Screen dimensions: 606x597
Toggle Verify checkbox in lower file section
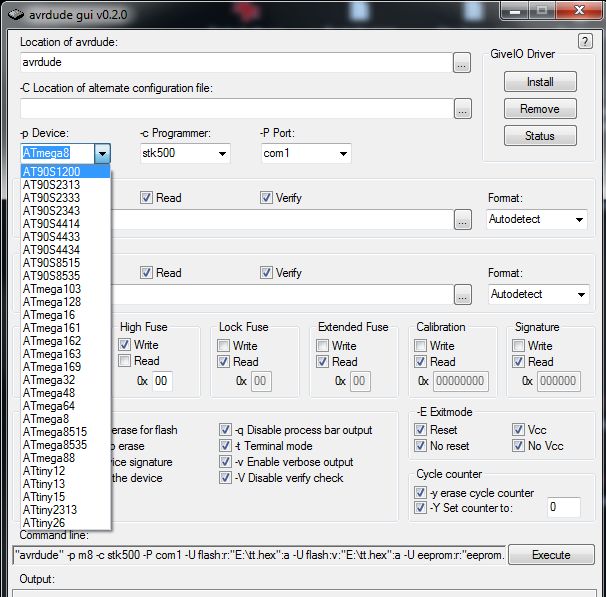coord(266,272)
